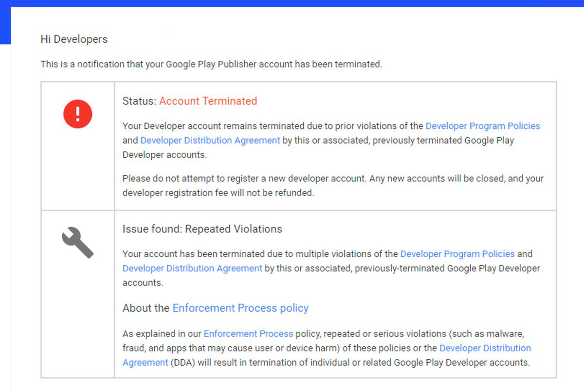Click the gray wrench icon
The image size is (584, 392).
pos(78,242)
